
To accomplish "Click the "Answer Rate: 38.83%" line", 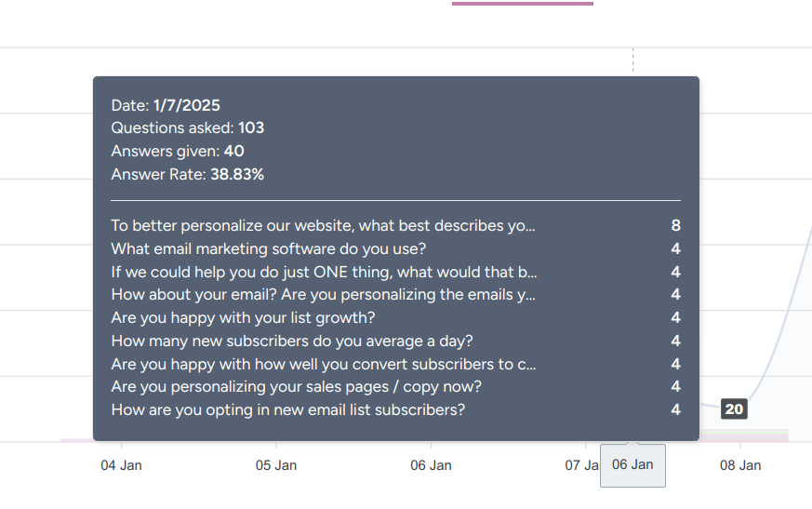I will point(188,174).
